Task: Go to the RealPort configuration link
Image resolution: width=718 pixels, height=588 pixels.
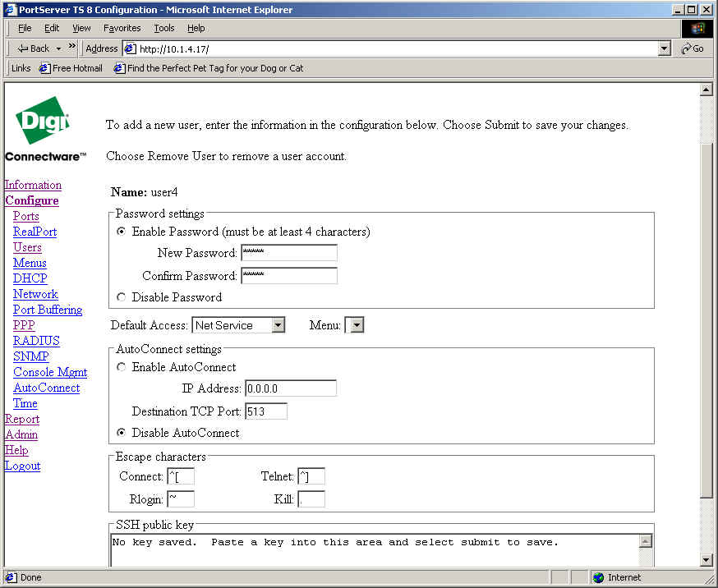Action: tap(35, 232)
